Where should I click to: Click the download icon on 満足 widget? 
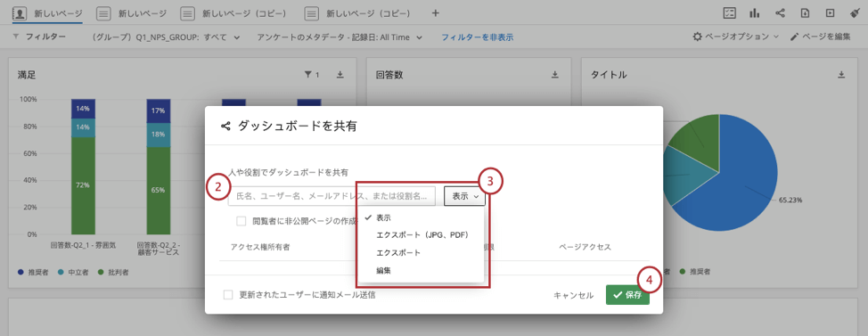pos(340,75)
